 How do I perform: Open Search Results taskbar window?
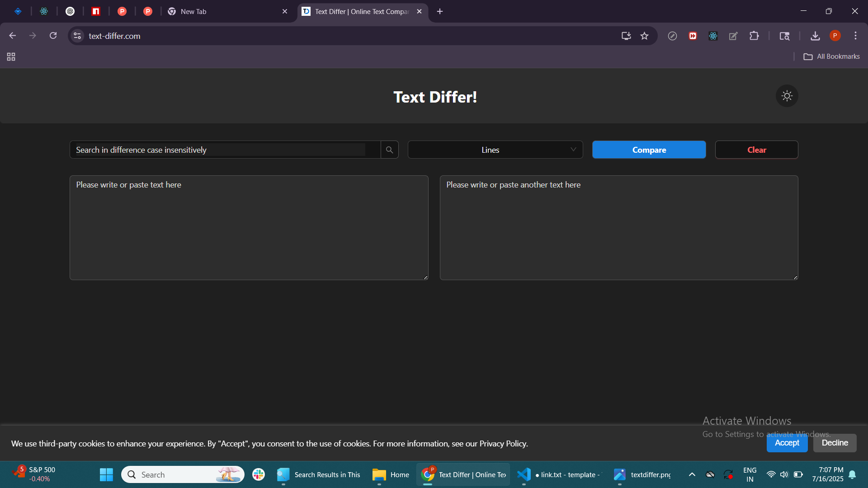pyautogui.click(x=318, y=474)
